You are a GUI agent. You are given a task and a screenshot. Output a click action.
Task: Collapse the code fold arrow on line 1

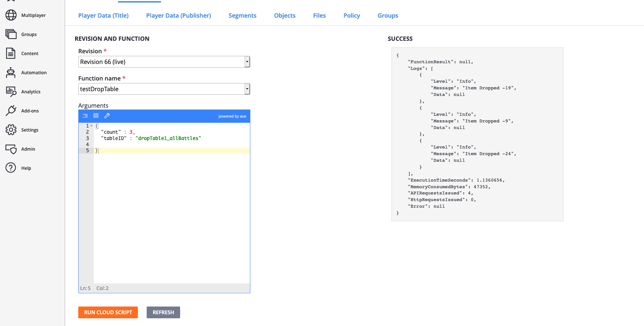92,126
